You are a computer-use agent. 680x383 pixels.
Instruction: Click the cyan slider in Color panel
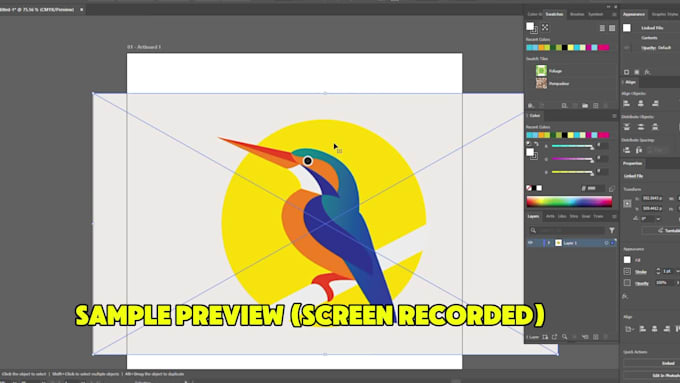coord(572,146)
